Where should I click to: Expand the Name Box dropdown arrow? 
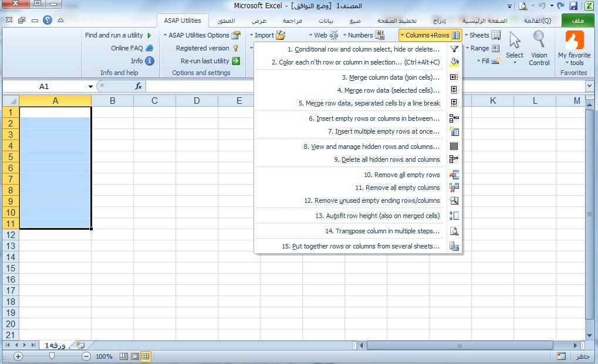pos(90,86)
